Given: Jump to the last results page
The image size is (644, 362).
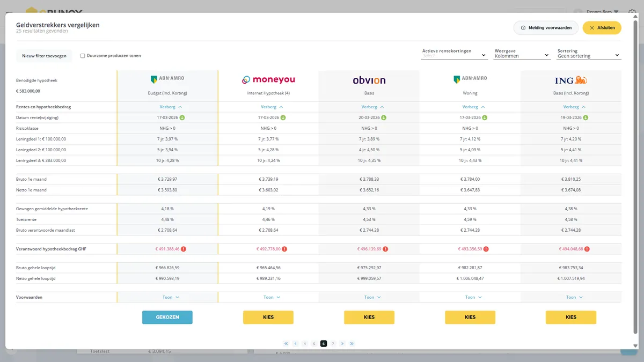Looking at the screenshot, I should point(352,344).
